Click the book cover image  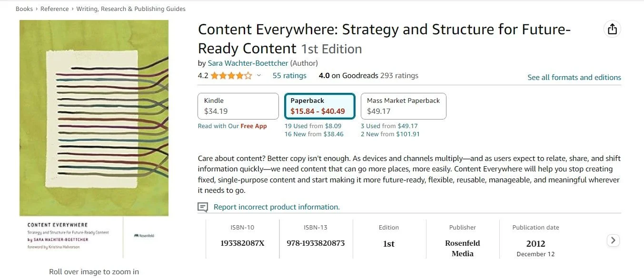point(94,138)
